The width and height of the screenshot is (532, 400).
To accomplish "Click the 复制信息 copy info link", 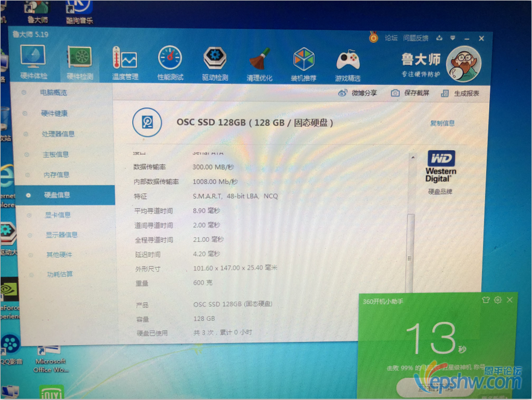I will tap(442, 123).
